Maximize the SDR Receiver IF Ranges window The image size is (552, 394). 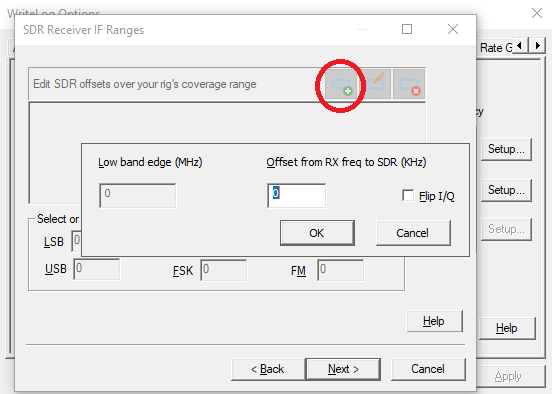407,29
